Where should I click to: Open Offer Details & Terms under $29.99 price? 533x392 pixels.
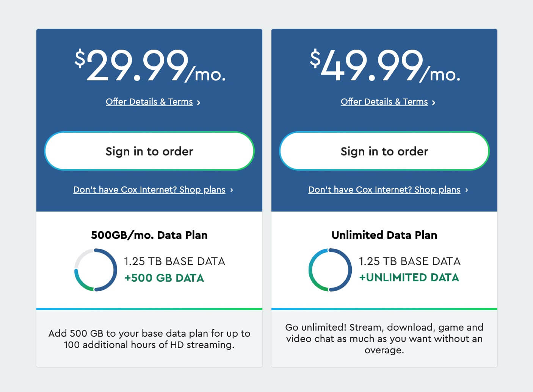pos(149,102)
